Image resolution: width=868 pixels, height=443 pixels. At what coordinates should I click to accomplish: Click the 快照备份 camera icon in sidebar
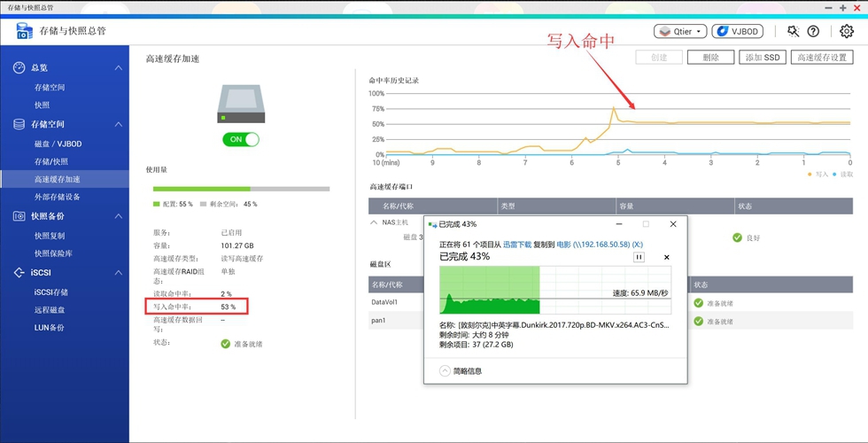pos(19,216)
